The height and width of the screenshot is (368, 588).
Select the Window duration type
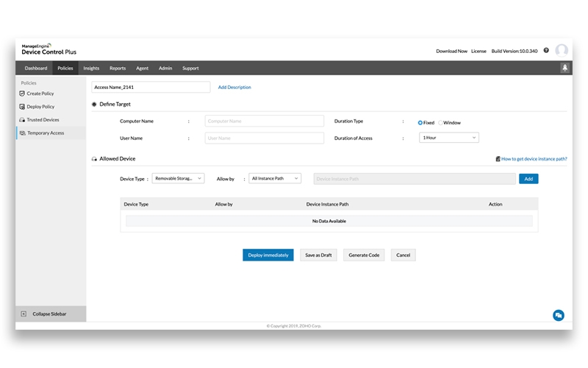click(440, 123)
